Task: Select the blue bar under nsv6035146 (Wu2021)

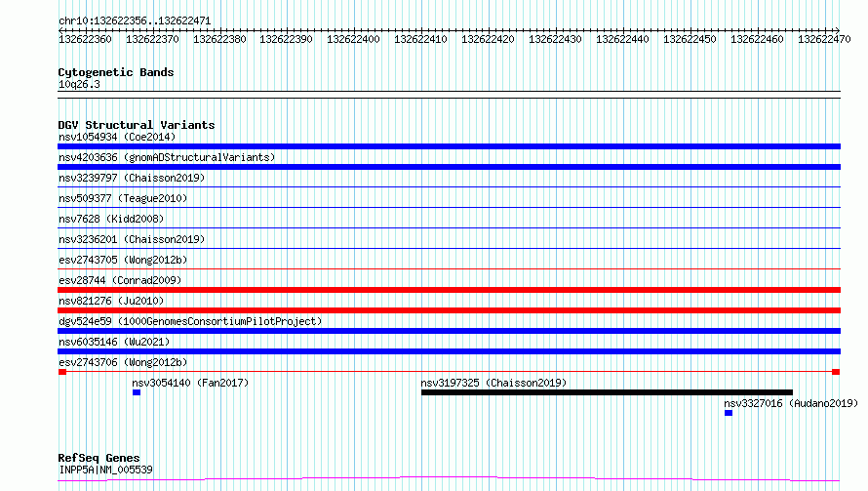Action: point(449,351)
